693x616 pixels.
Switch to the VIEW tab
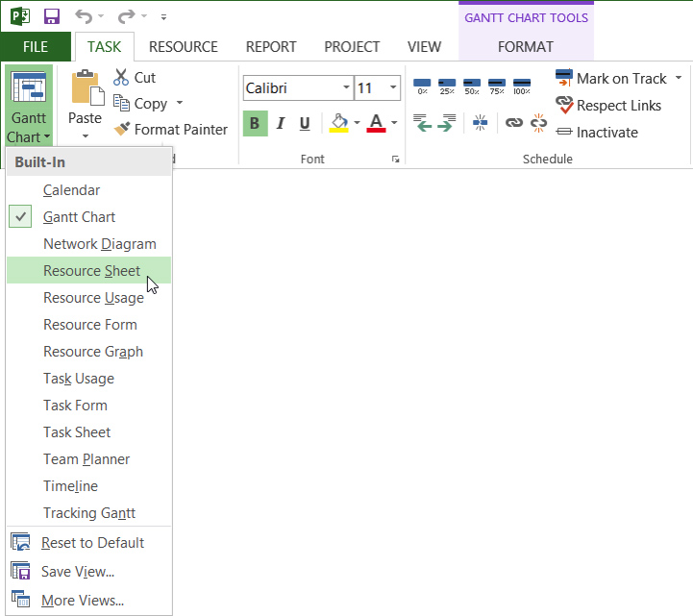point(424,47)
